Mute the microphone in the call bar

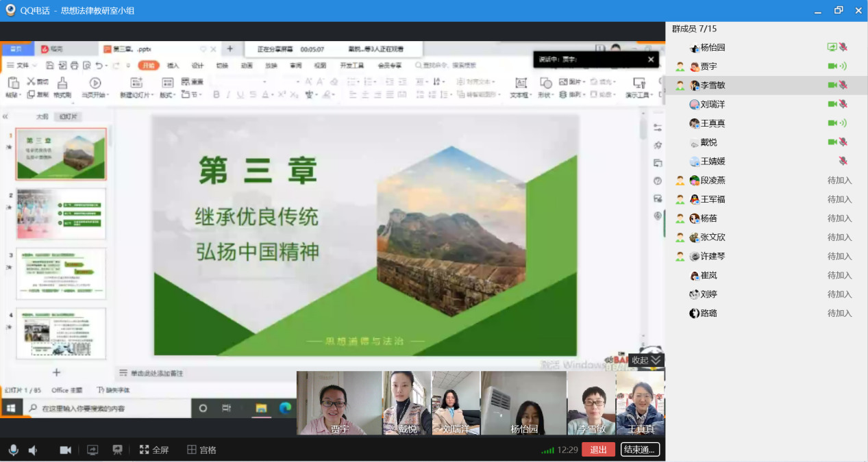[13, 450]
